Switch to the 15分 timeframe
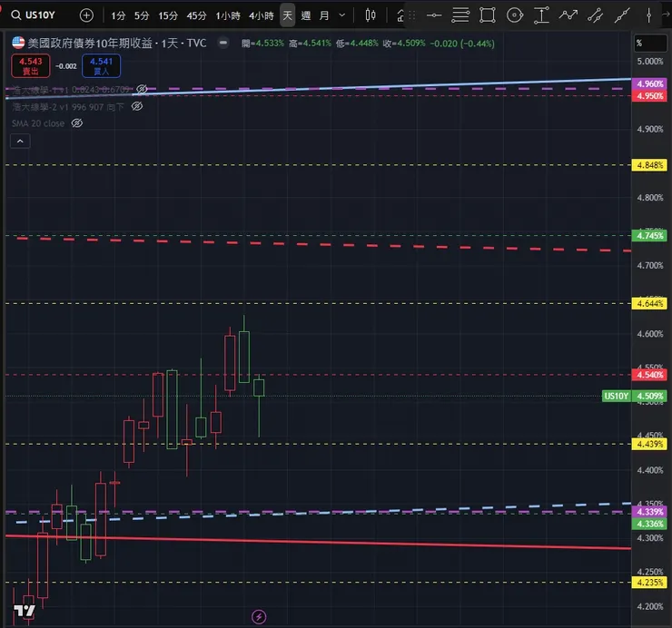 [x=168, y=15]
